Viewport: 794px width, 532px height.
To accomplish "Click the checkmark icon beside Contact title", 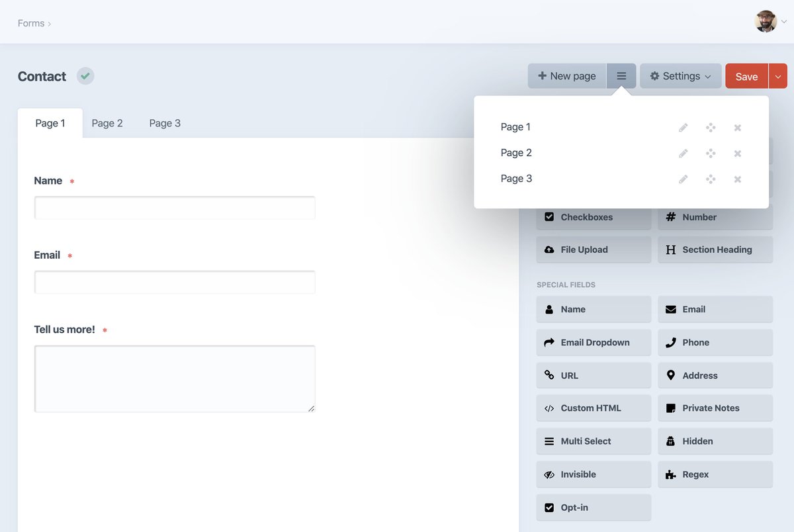I will click(x=85, y=75).
